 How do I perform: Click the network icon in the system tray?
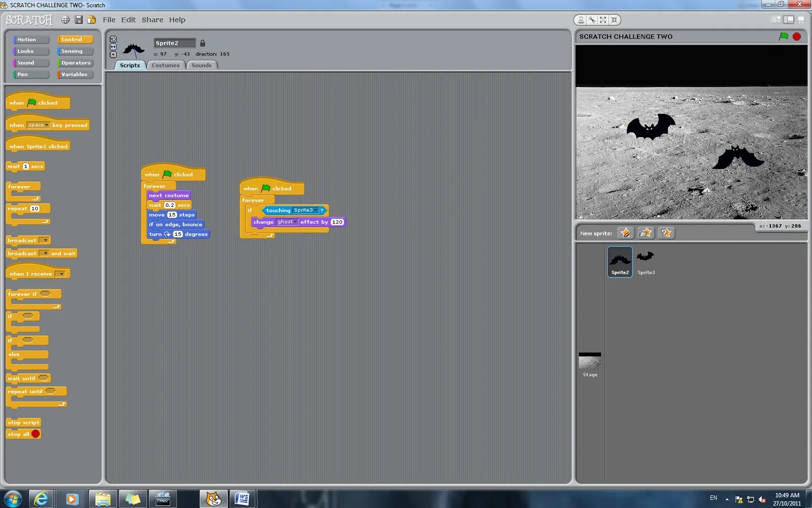750,499
